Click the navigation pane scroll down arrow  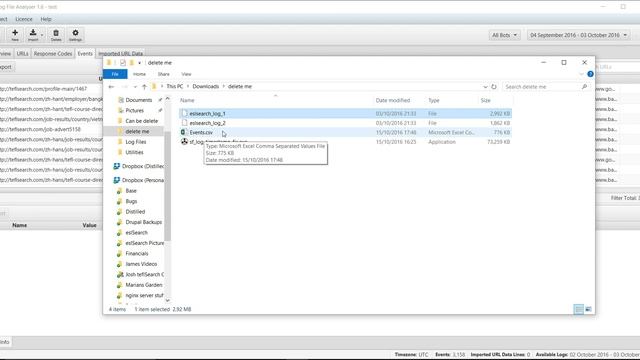[167, 300]
